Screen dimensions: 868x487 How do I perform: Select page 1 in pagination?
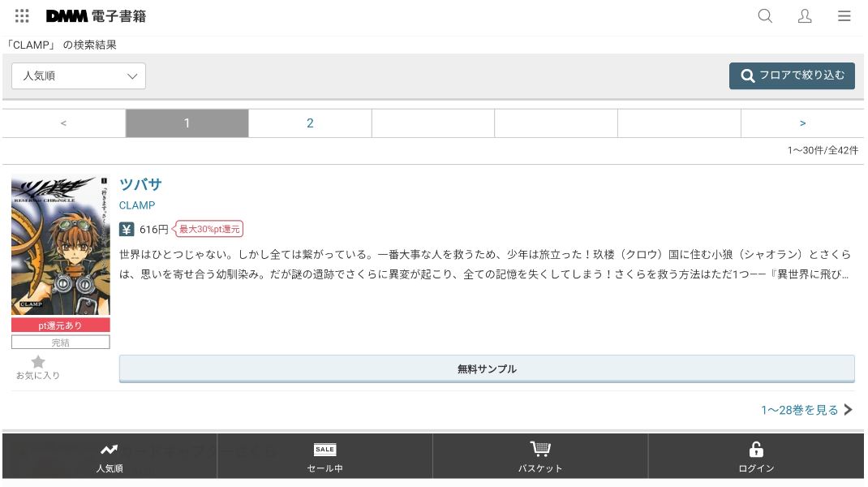pos(187,123)
